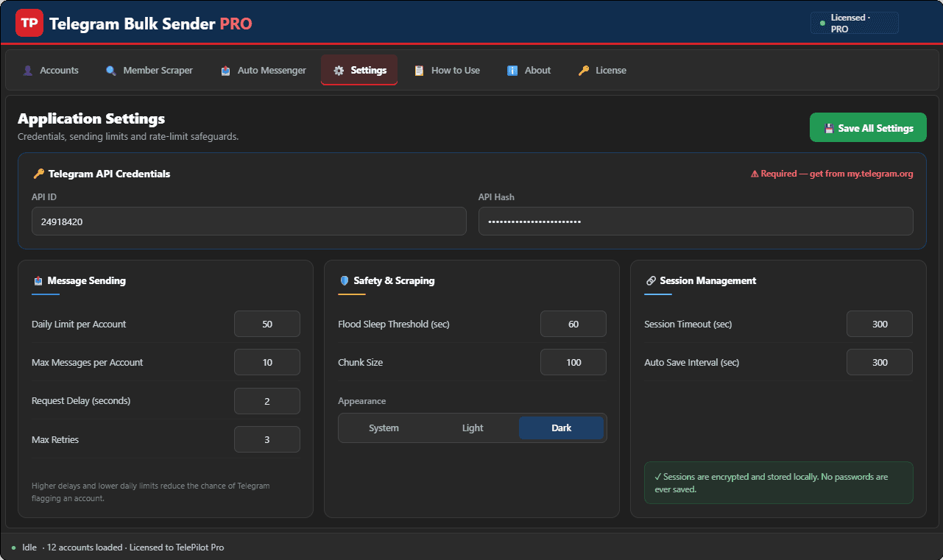The image size is (943, 560).
Task: Click the Flood Sleep Threshold field
Action: tap(573, 325)
